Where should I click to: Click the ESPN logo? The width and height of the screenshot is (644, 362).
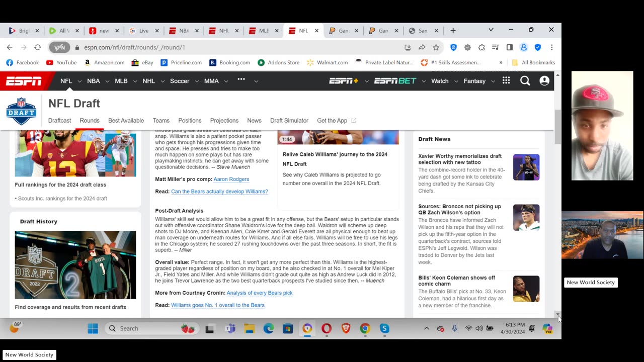coord(24,81)
